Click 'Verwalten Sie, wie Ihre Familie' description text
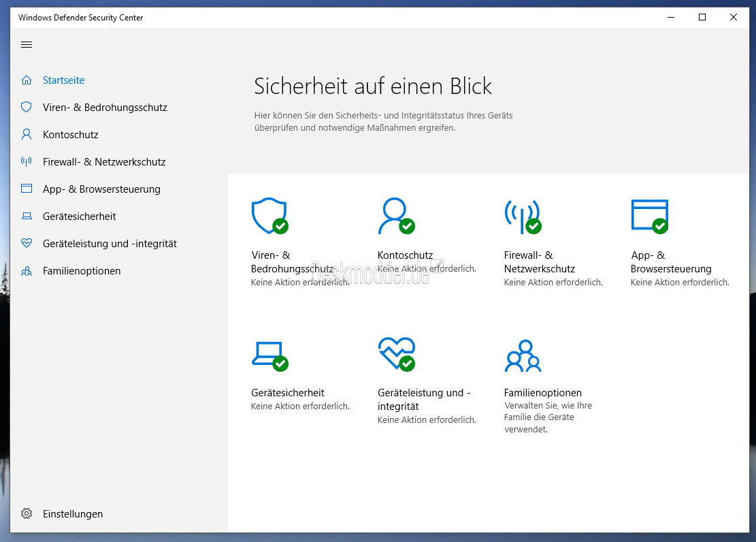 coord(548,417)
